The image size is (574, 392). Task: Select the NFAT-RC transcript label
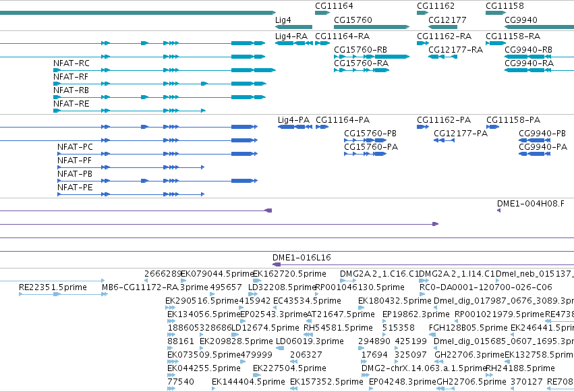pos(71,63)
